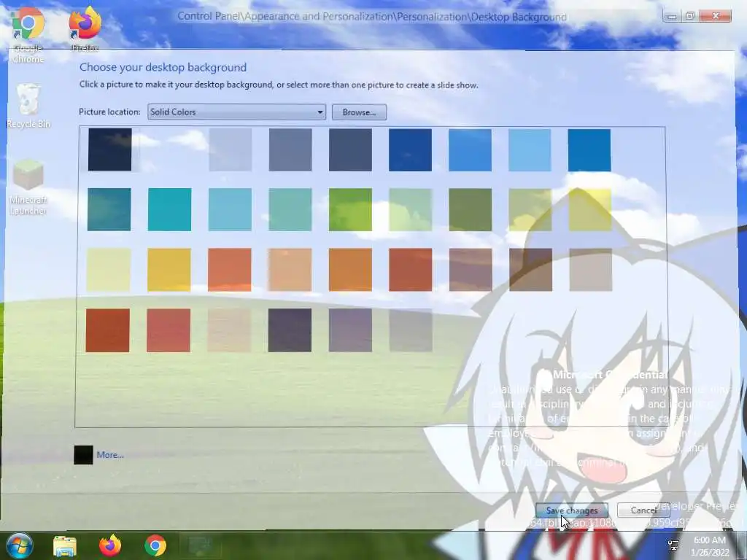The width and height of the screenshot is (747, 560).
Task: Click the Save changes button
Action: pyautogui.click(x=572, y=510)
